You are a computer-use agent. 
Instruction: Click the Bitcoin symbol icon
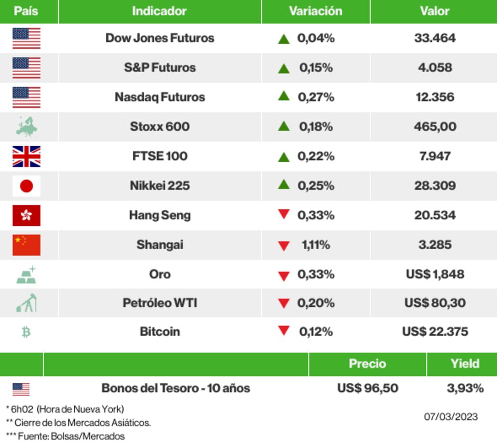click(x=26, y=332)
